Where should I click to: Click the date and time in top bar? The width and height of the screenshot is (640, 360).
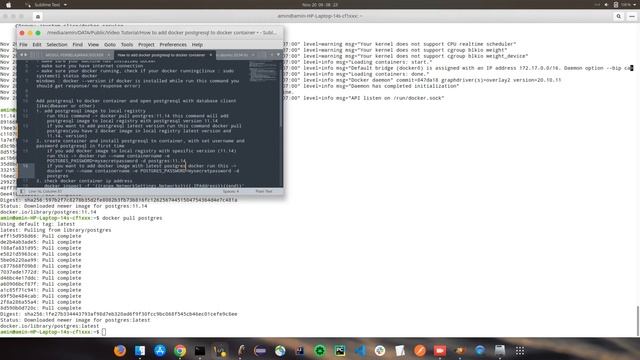320,4
